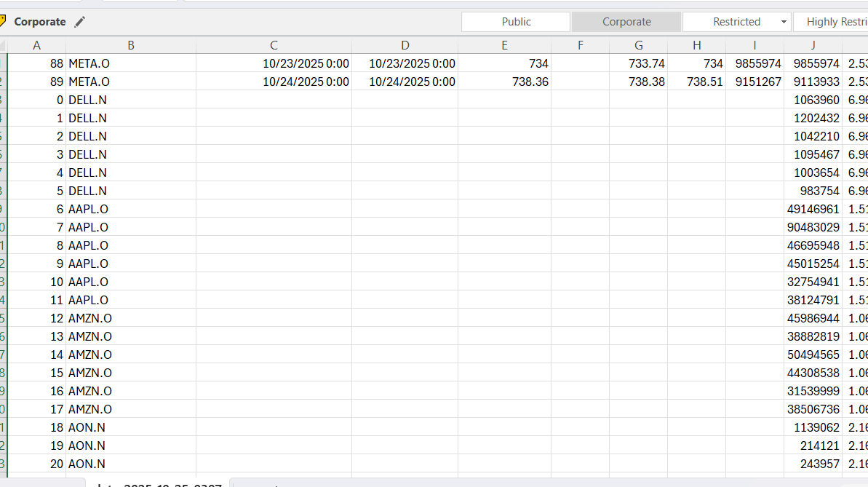
Task: Select column C header
Action: click(274, 45)
